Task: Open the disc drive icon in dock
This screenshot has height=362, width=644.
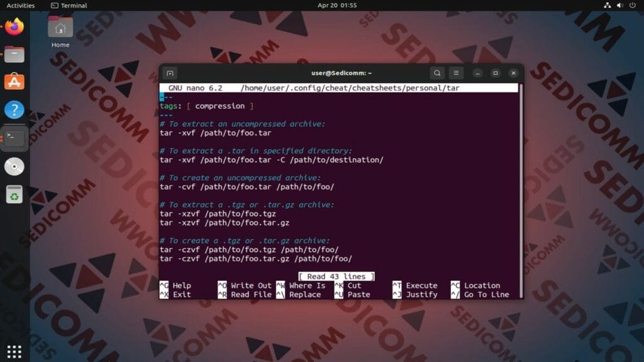Action: [14, 167]
